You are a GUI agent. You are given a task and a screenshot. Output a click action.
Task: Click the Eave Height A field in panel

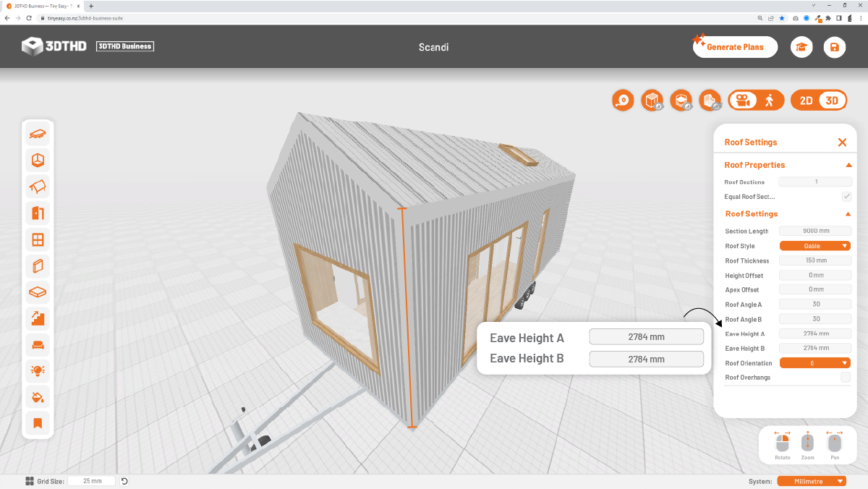815,333
